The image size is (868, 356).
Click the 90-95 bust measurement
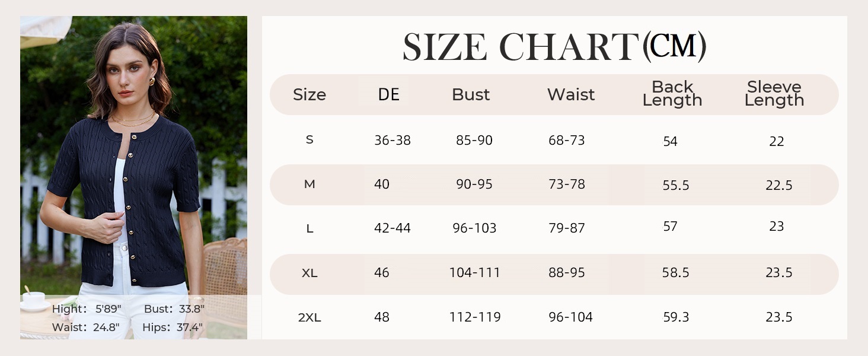(x=474, y=185)
